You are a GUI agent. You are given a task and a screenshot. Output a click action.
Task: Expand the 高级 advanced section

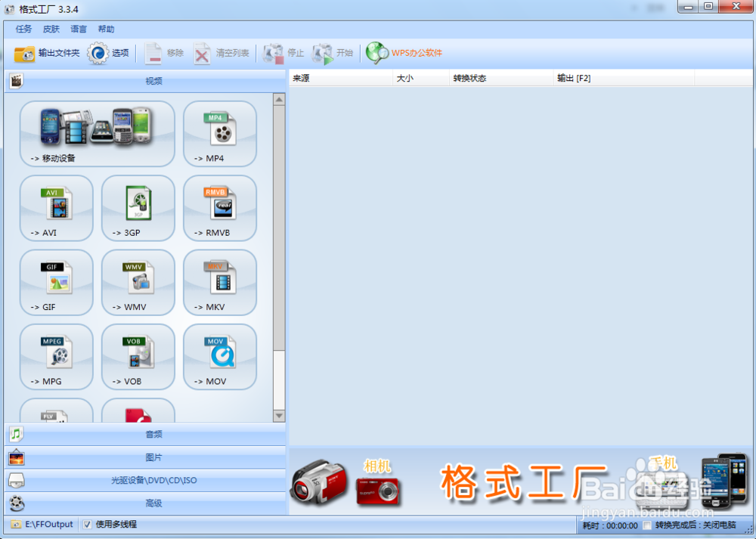pos(145,503)
